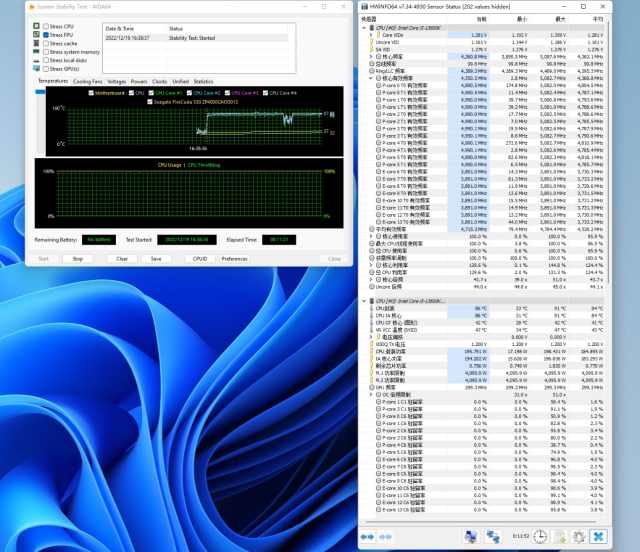Enable the Stress system memory checkbox
640x552 pixels.
click(x=46, y=52)
